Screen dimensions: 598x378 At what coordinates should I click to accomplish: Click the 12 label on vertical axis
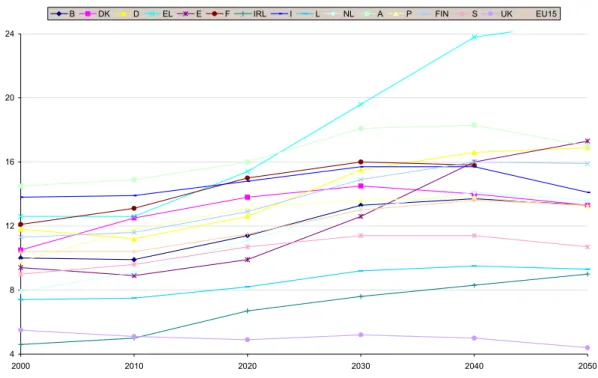(x=9, y=226)
